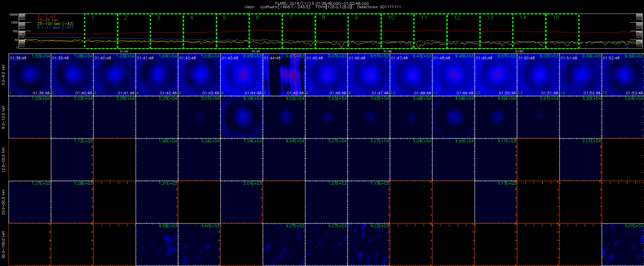Click the orange '12-25 keV' legend entry

coord(48,20)
